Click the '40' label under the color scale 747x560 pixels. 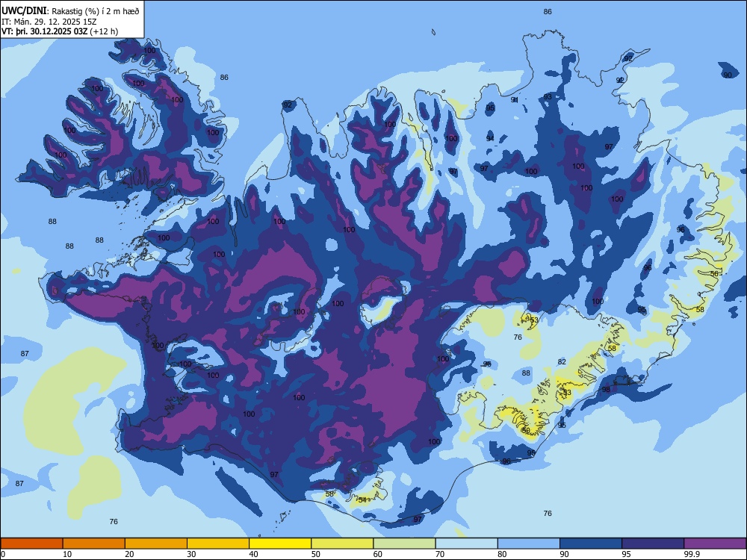tap(253, 554)
